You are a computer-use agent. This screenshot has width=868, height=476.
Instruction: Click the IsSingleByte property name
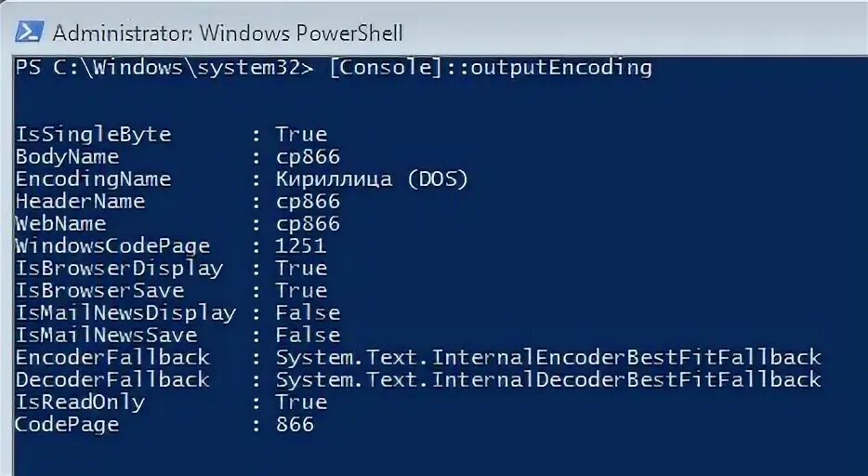point(93,135)
